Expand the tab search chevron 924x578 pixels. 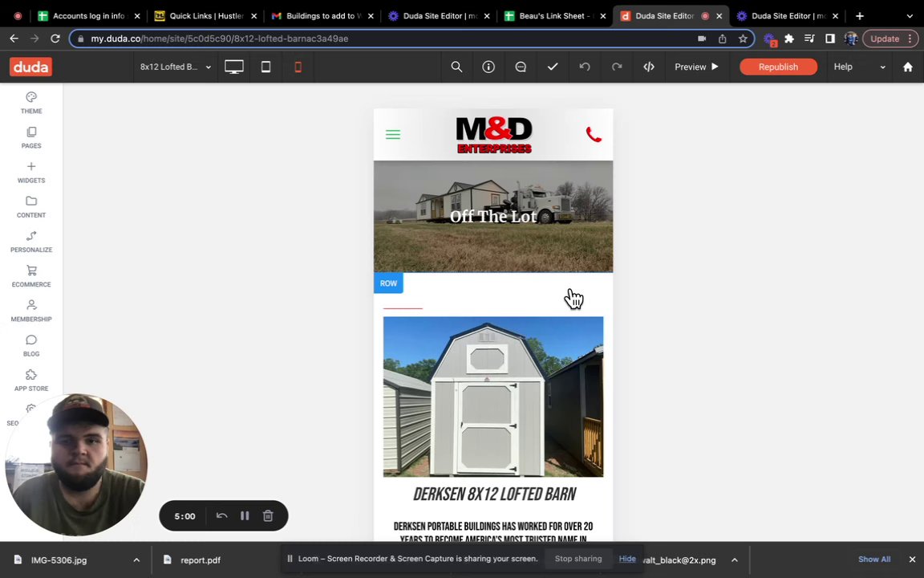coord(910,16)
